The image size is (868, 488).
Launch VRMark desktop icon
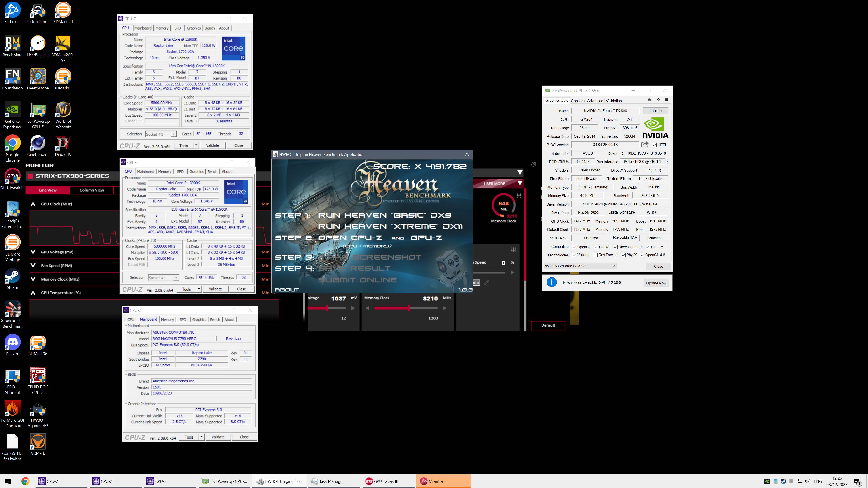38,445
